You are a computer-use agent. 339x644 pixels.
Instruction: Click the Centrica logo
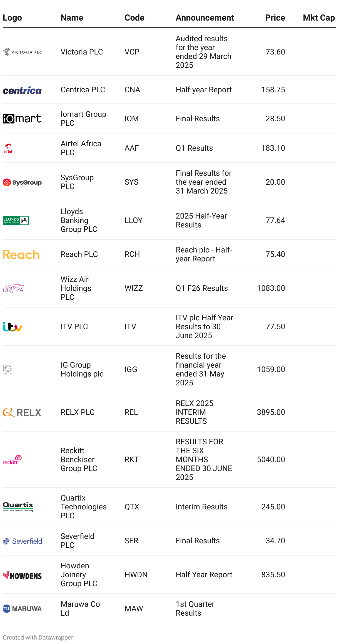pyautogui.click(x=22, y=90)
